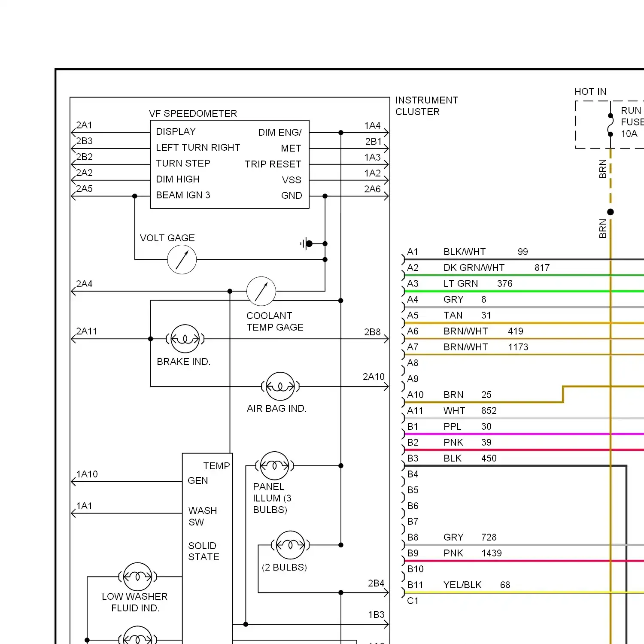644x644 pixels.
Task: Click circuit number 728
Action: click(489, 537)
